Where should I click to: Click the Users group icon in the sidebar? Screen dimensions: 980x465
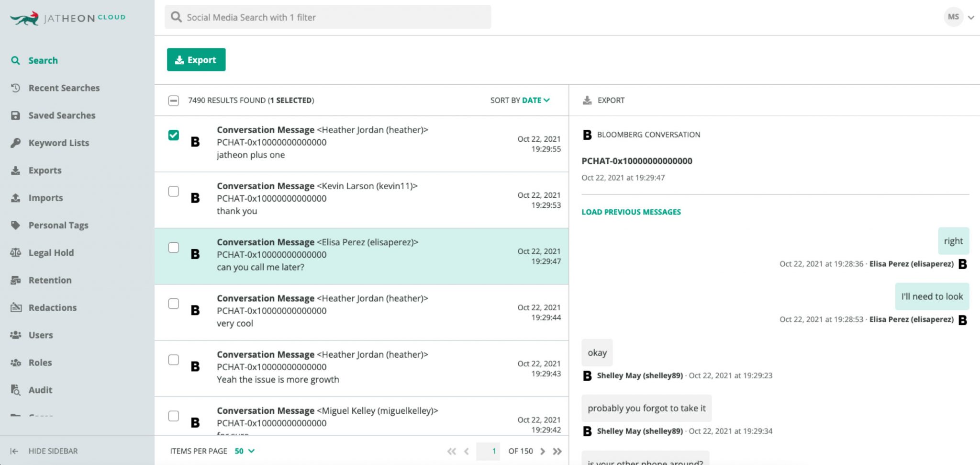15,335
